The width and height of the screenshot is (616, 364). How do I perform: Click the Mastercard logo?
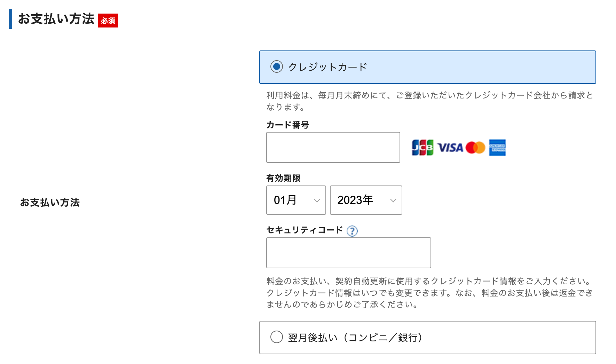pos(475,148)
